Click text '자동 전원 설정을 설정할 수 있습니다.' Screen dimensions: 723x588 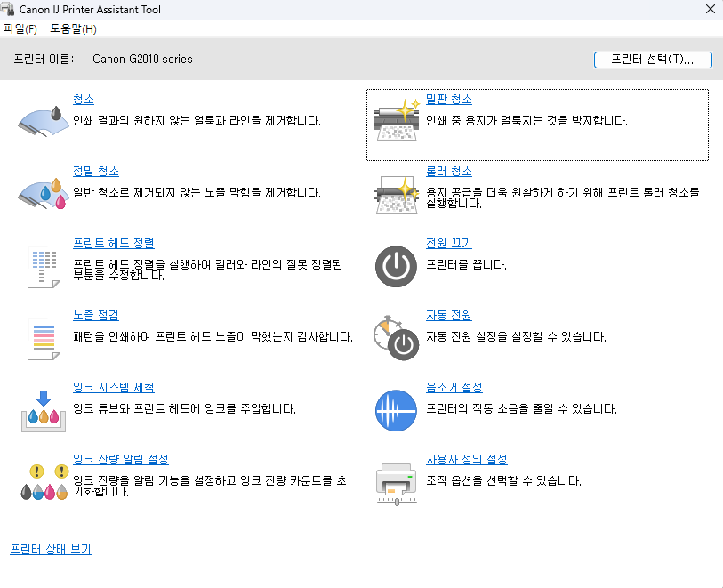[x=516, y=336]
